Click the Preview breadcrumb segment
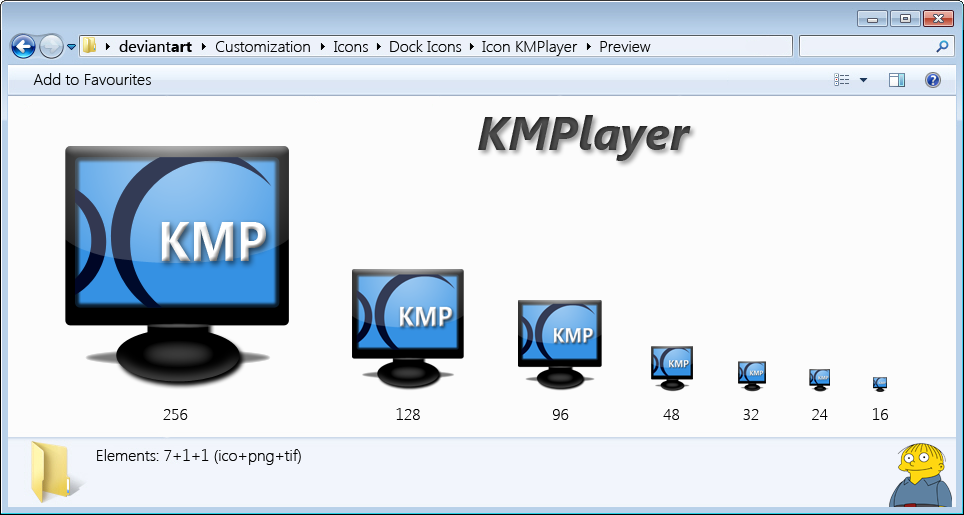The height and width of the screenshot is (515, 964). pyautogui.click(x=625, y=47)
